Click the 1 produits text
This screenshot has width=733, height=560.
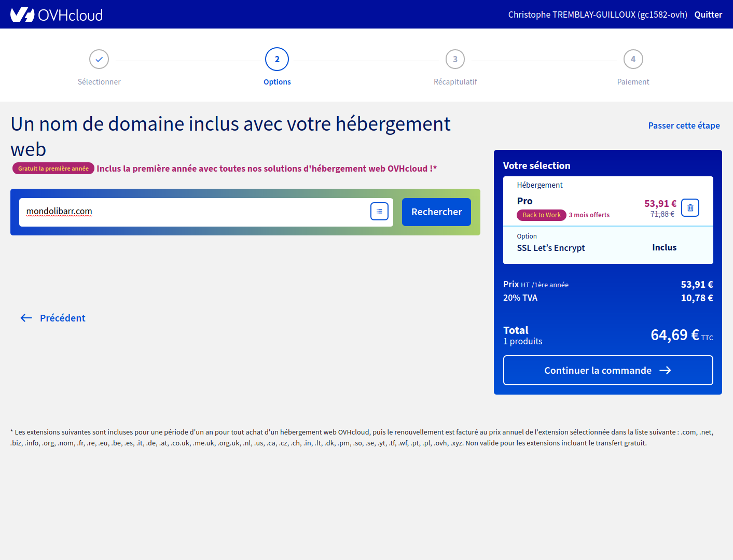(523, 341)
